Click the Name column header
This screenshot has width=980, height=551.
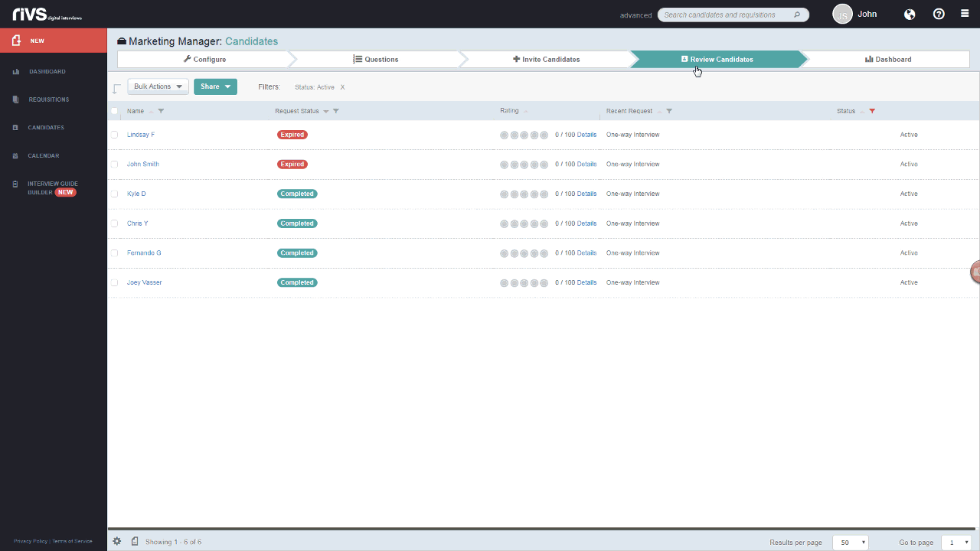click(136, 111)
